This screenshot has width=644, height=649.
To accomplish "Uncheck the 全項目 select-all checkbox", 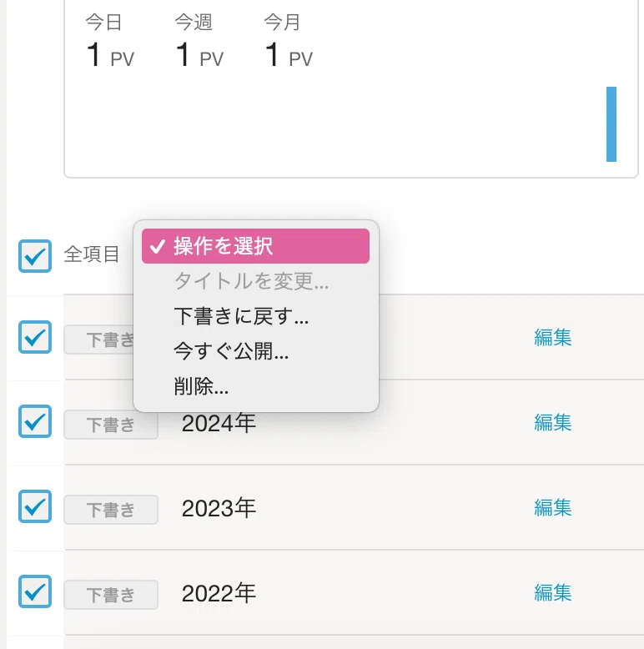I will (35, 256).
